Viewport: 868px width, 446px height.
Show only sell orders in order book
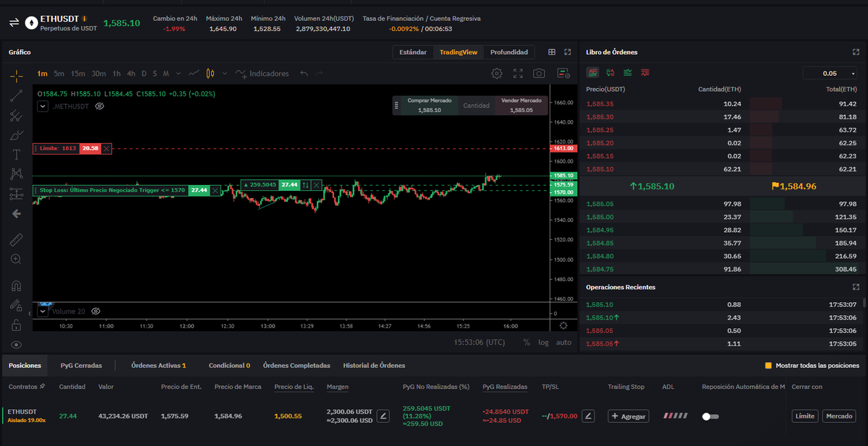[644, 73]
